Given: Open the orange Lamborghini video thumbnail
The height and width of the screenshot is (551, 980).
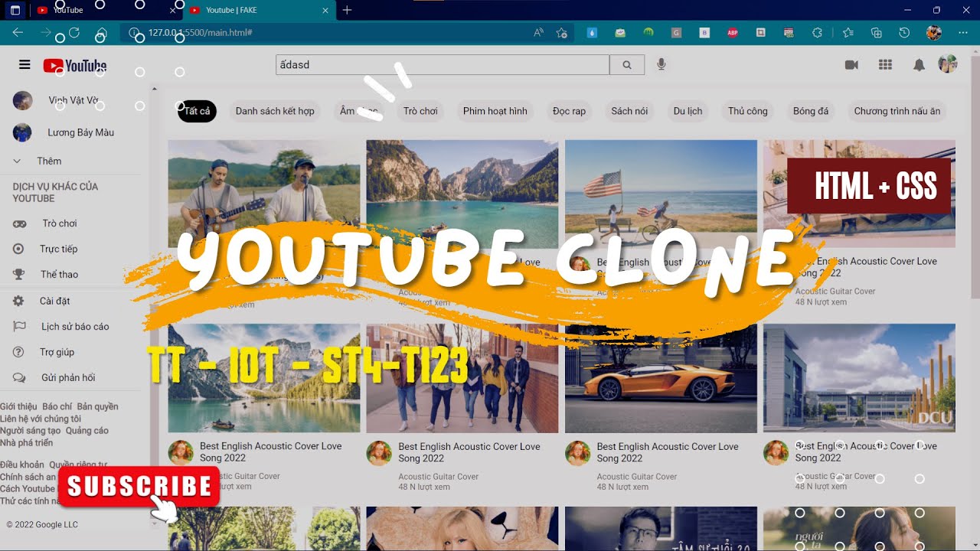Looking at the screenshot, I should (x=661, y=378).
